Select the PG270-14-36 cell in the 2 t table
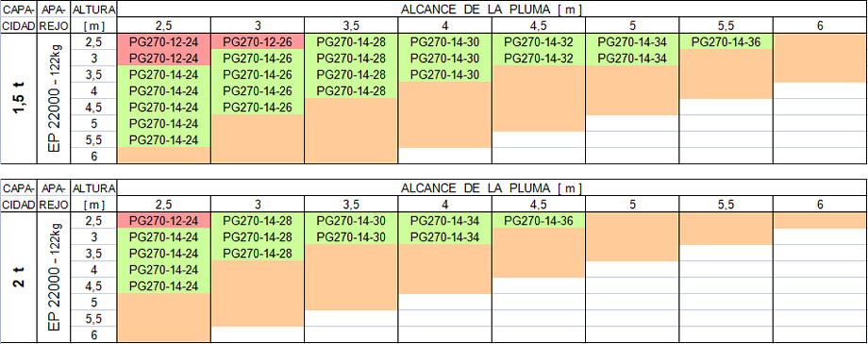This screenshot has width=868, height=344. [538, 221]
